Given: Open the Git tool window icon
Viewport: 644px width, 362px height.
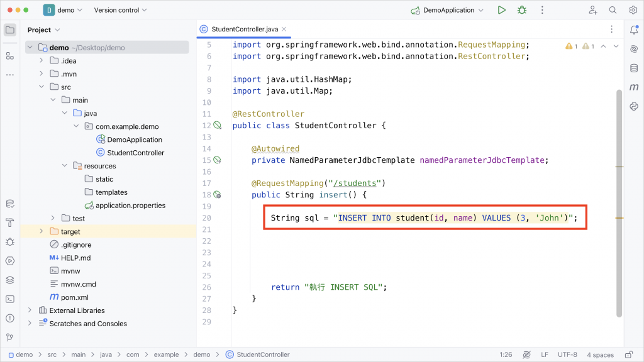Looking at the screenshot, I should (10, 337).
